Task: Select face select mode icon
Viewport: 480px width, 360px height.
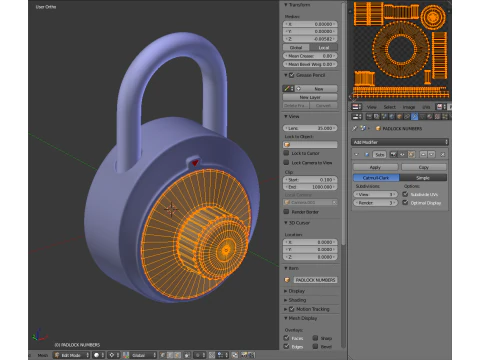Action: pyautogui.click(x=177, y=355)
